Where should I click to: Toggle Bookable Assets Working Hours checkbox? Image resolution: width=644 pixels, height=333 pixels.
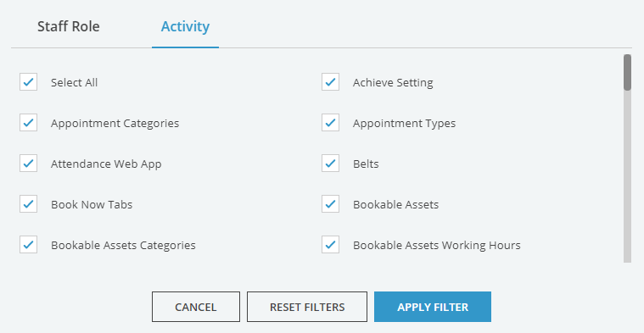330,244
